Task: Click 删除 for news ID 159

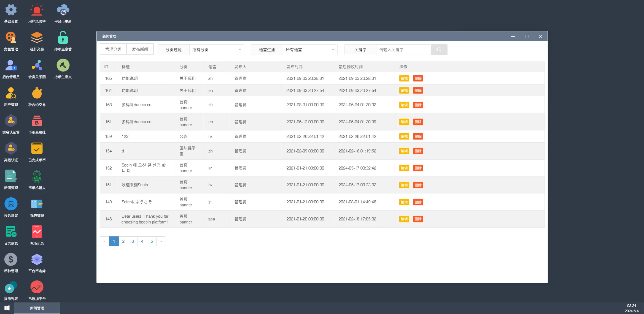Action: [x=418, y=136]
